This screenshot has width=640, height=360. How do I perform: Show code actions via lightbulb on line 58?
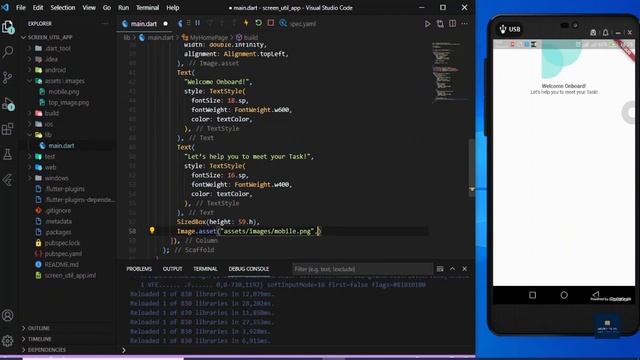152,231
